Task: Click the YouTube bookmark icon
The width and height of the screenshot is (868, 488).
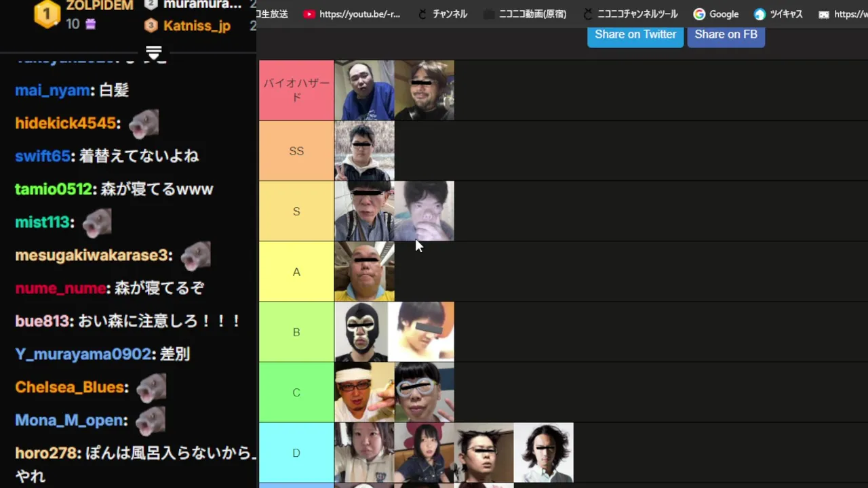Action: click(309, 14)
